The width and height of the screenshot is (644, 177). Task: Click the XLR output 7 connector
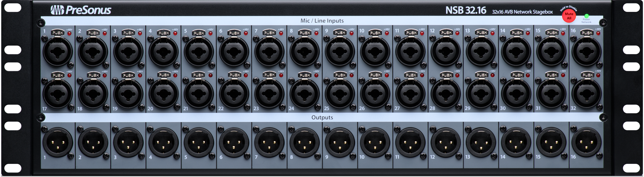(x=269, y=142)
